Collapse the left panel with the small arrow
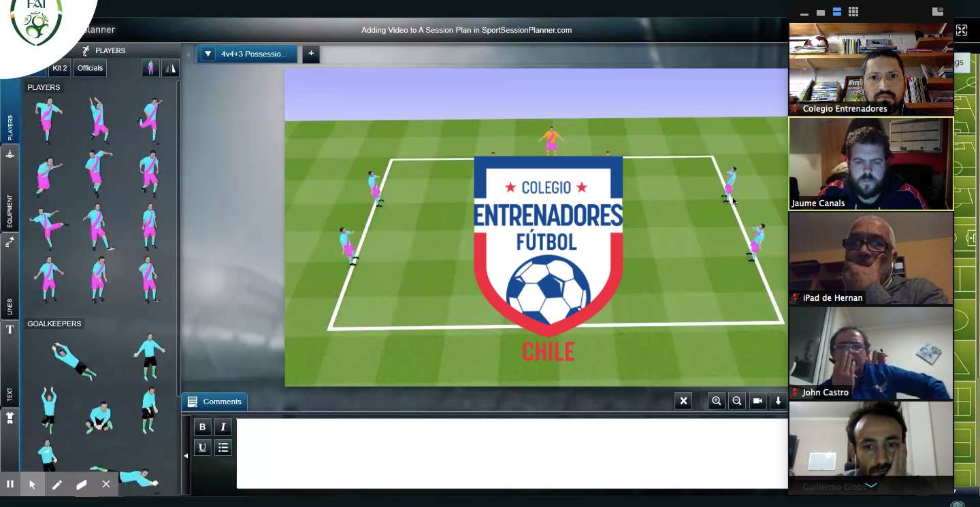 pos(188,54)
